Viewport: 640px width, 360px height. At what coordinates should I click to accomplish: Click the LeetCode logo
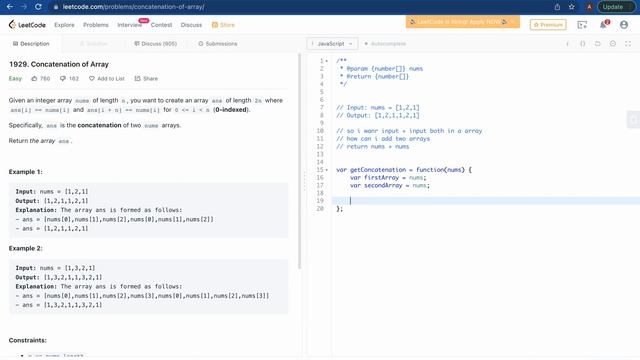[x=27, y=25]
